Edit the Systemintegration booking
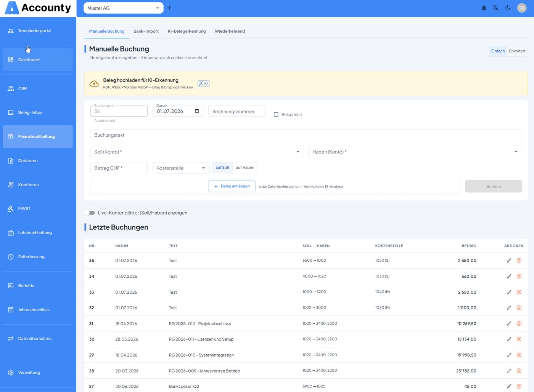The width and height of the screenshot is (534, 392). pos(509,355)
